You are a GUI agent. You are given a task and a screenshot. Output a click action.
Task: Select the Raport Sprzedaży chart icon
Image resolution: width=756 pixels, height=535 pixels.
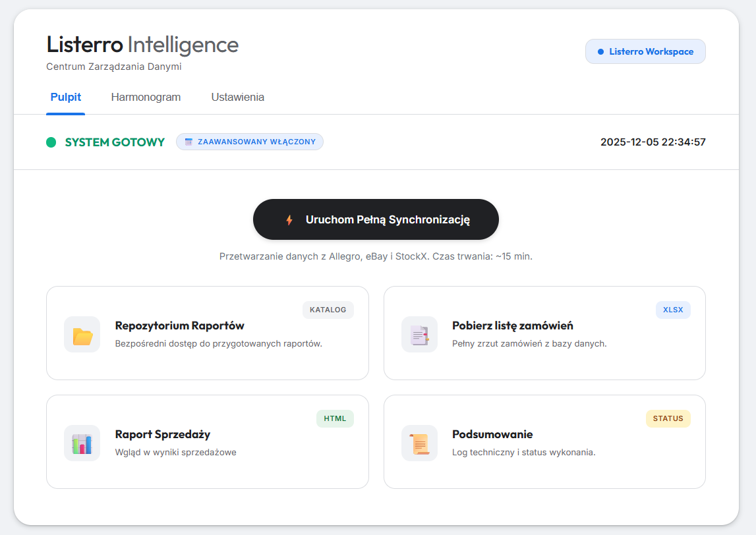(x=82, y=443)
